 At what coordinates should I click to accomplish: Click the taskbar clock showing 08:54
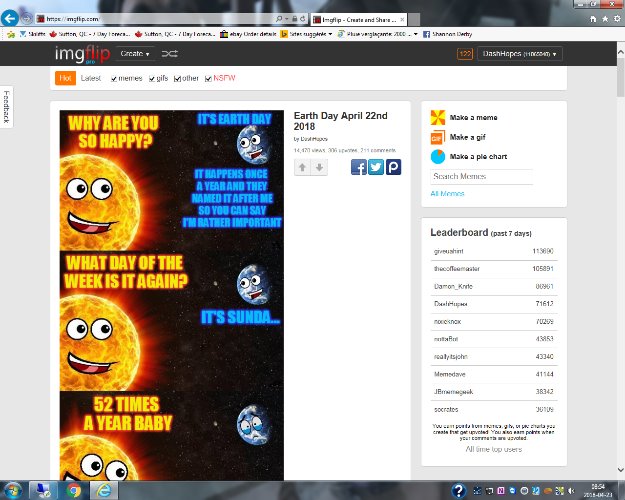(x=598, y=490)
